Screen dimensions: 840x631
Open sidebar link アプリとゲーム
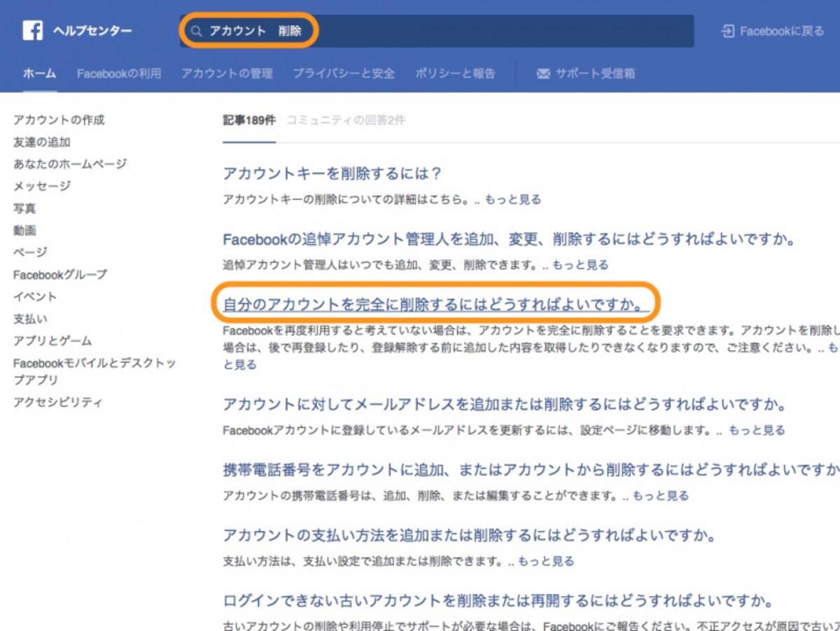(x=52, y=341)
